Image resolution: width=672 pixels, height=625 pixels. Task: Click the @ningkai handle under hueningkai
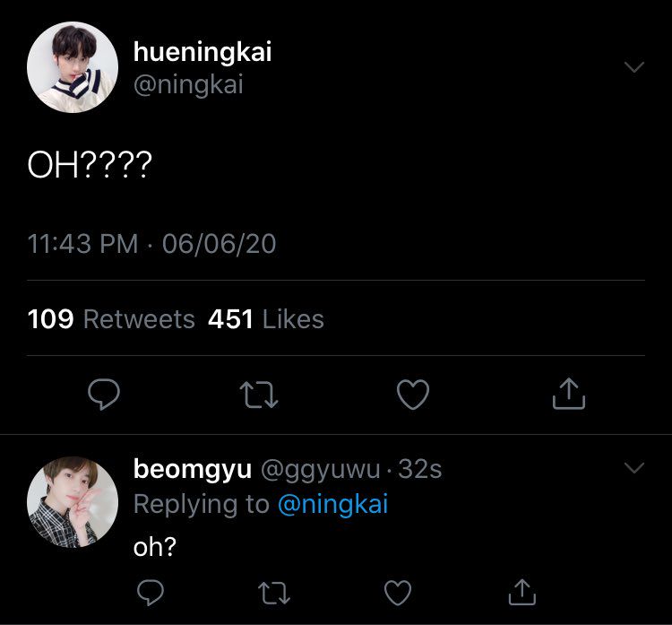click(188, 84)
